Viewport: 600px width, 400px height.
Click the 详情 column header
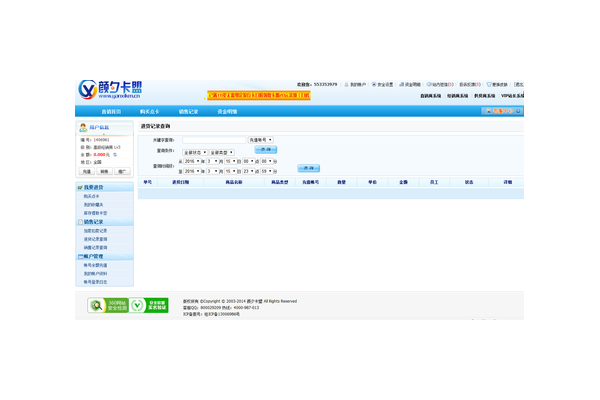(x=508, y=182)
